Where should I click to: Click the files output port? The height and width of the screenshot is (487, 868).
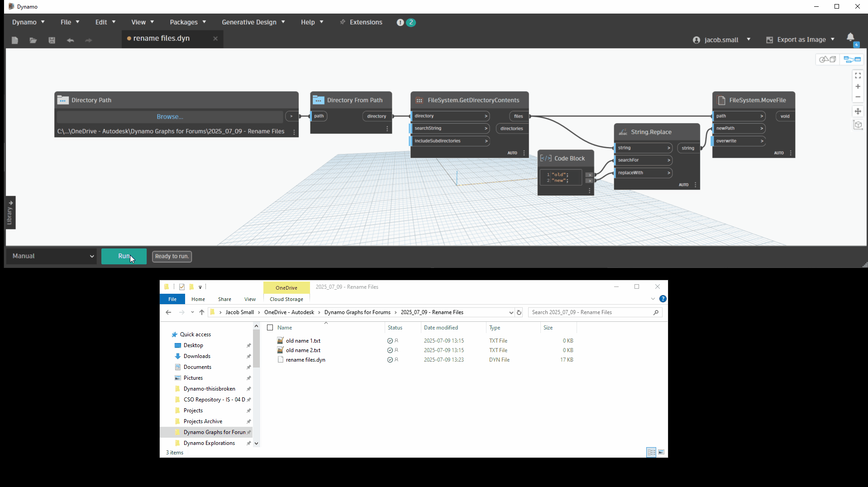(x=519, y=116)
